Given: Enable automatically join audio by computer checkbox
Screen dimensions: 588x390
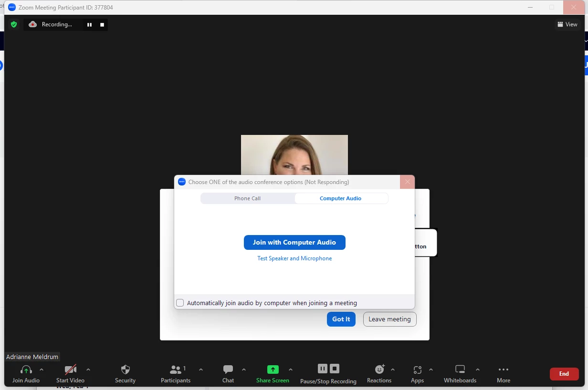Looking at the screenshot, I should coord(180,303).
